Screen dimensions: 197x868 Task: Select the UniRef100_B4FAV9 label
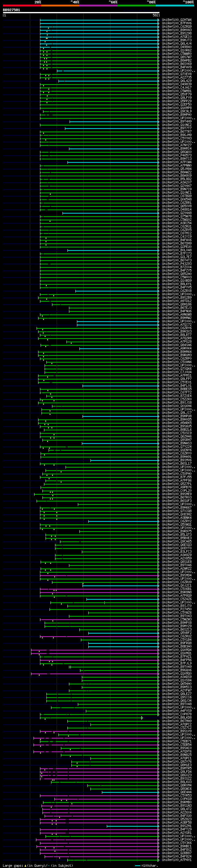click(177, 67)
